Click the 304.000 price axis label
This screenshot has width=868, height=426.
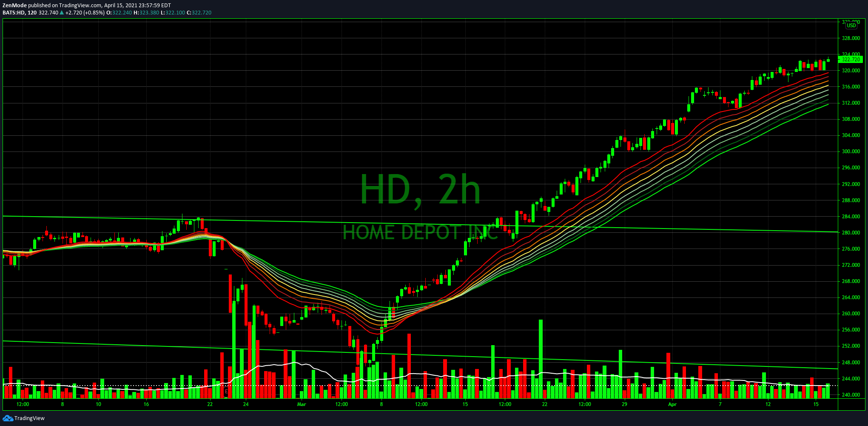[x=851, y=135]
